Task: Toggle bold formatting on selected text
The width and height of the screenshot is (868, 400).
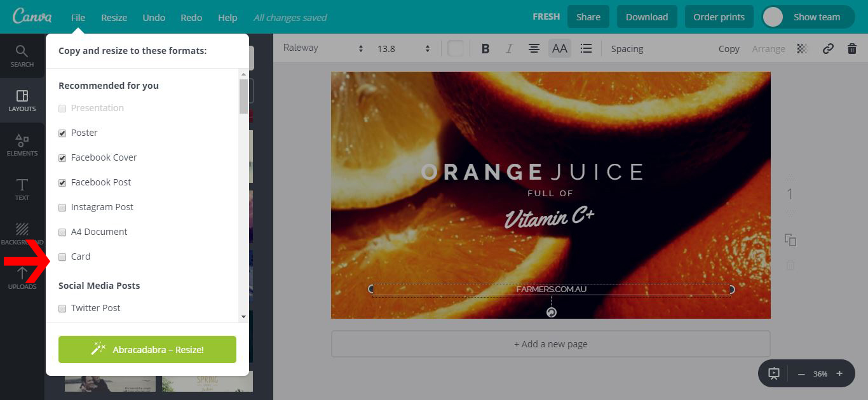Action: coord(485,48)
